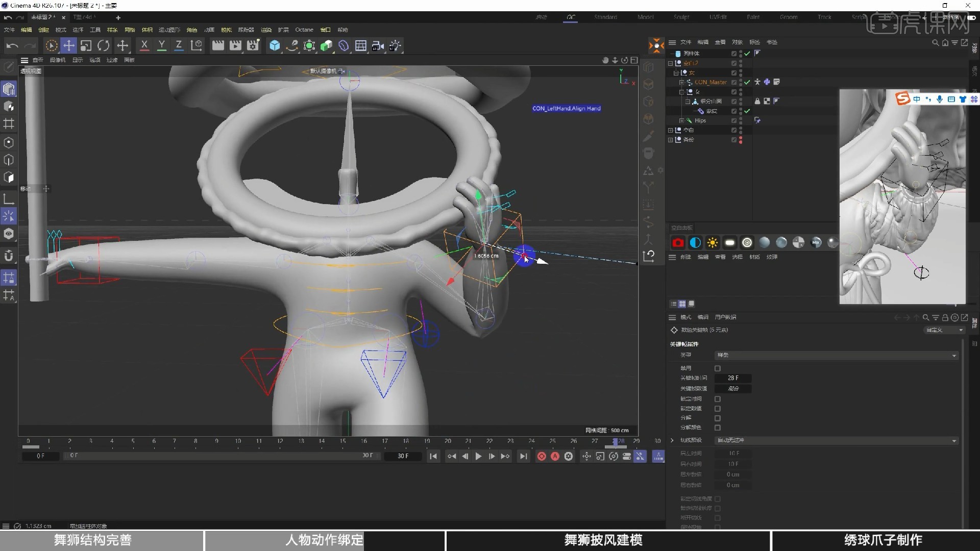Collapse the 细分曲面 object node
Image resolution: width=980 pixels, height=551 pixels.
point(688,102)
